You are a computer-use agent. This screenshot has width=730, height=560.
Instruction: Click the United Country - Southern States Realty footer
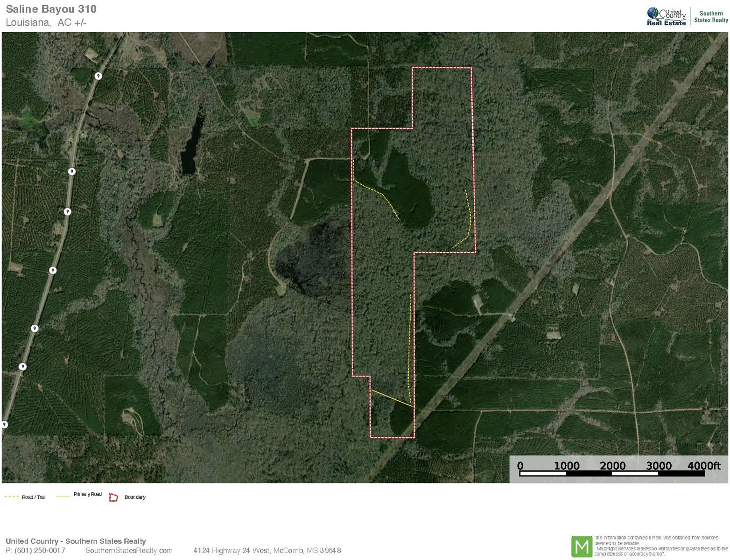pyautogui.click(x=76, y=541)
